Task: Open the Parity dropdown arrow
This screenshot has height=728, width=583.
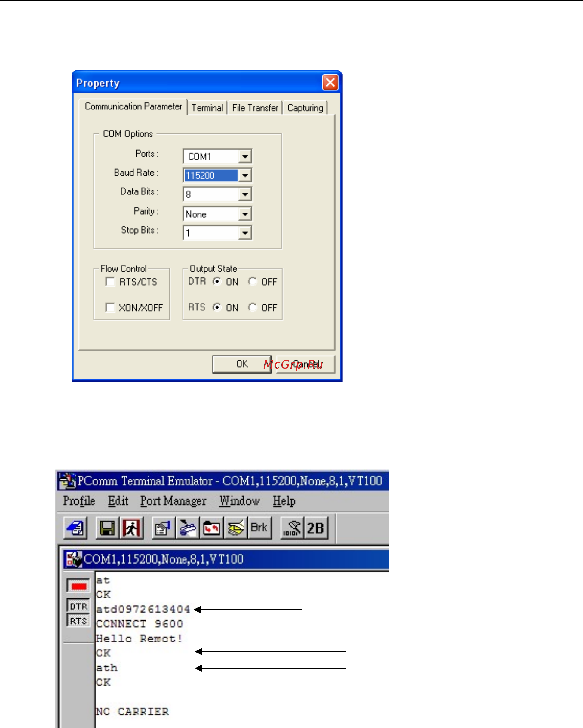Action: click(x=245, y=214)
